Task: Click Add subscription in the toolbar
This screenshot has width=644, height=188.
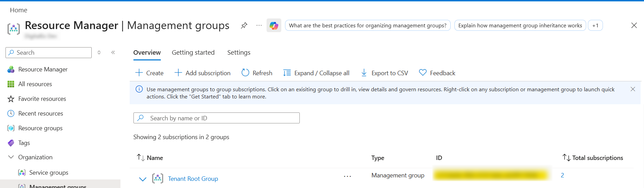Action: (203, 73)
